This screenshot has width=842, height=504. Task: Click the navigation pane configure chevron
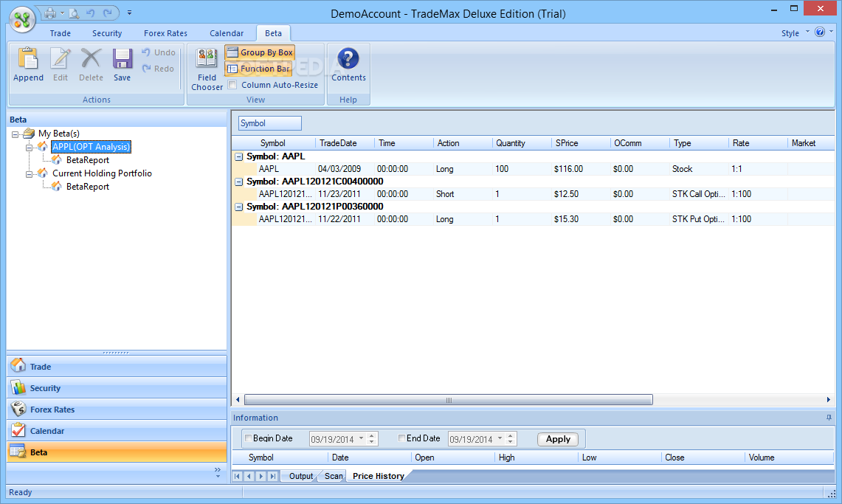[218, 472]
